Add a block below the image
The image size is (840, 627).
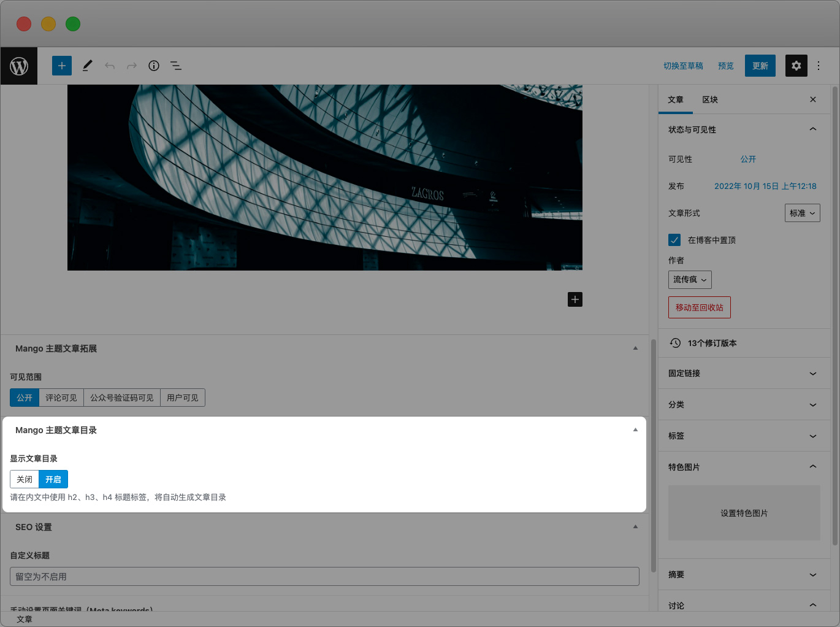click(x=575, y=299)
